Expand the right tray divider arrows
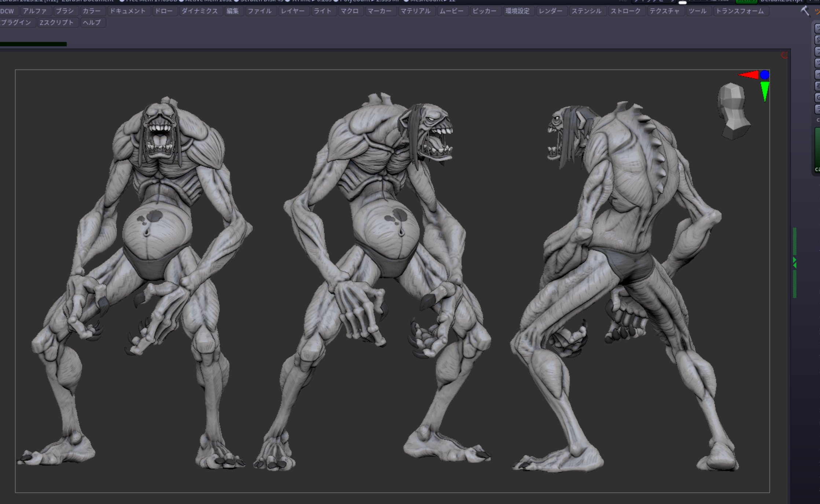This screenshot has height=504, width=820. (795, 262)
